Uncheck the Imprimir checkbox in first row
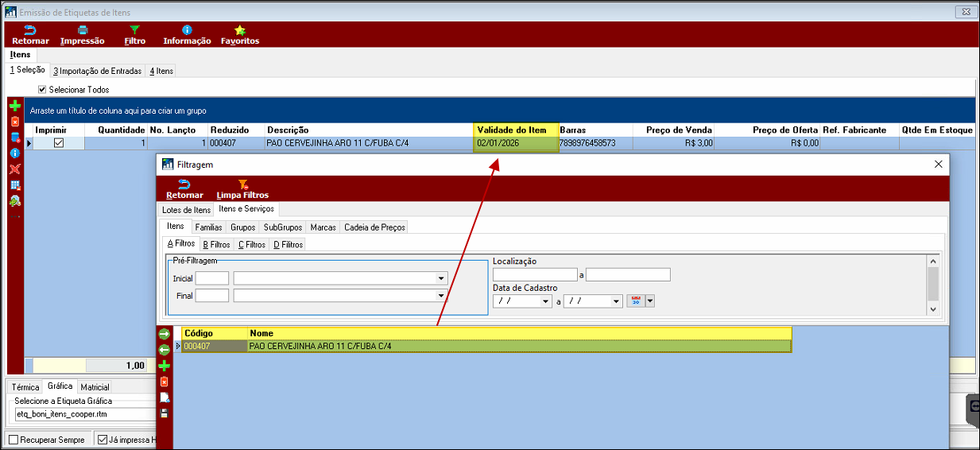 click(58, 143)
